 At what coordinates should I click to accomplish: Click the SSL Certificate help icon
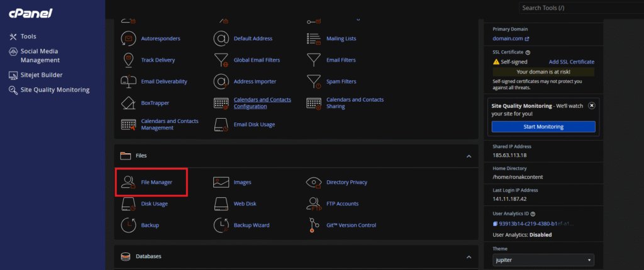[x=528, y=53]
